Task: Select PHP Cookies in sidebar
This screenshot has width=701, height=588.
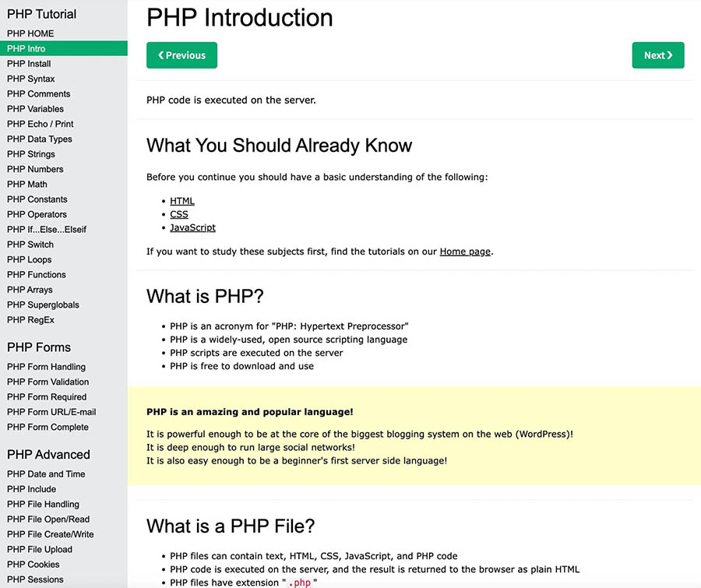Action: click(33, 565)
